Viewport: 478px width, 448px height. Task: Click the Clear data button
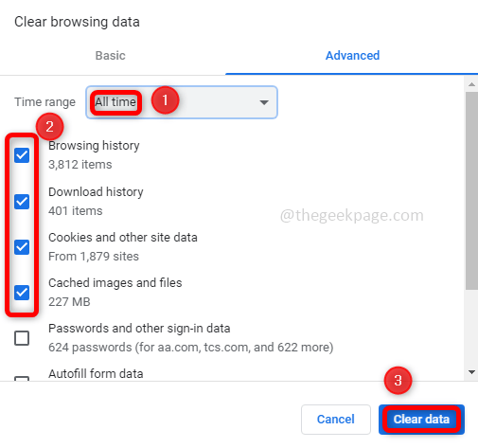421,420
